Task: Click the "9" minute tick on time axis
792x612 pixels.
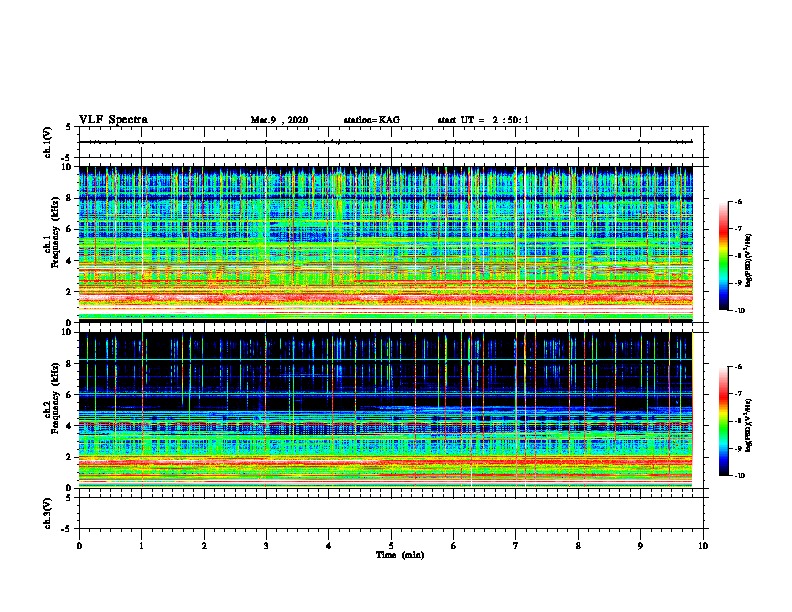Action: [640, 546]
